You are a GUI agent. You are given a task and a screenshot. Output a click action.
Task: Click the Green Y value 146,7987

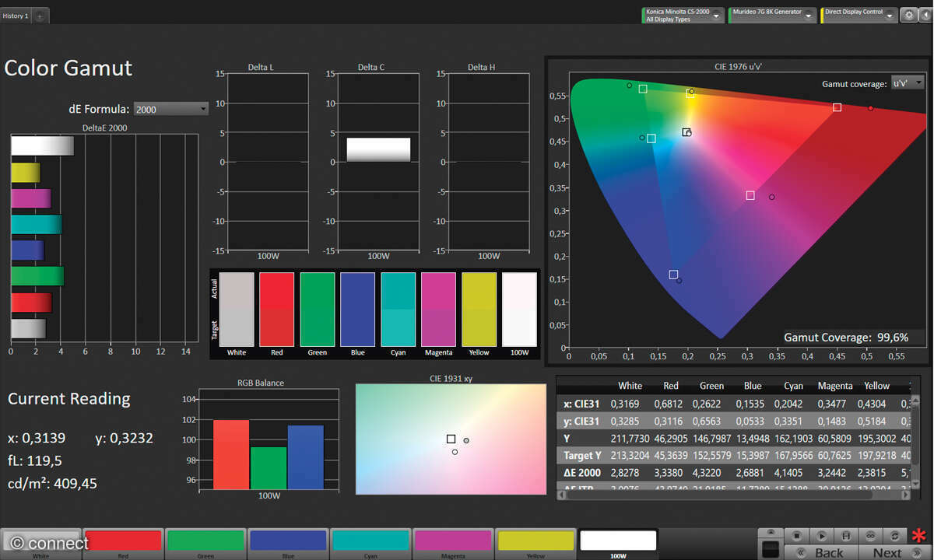711,439
